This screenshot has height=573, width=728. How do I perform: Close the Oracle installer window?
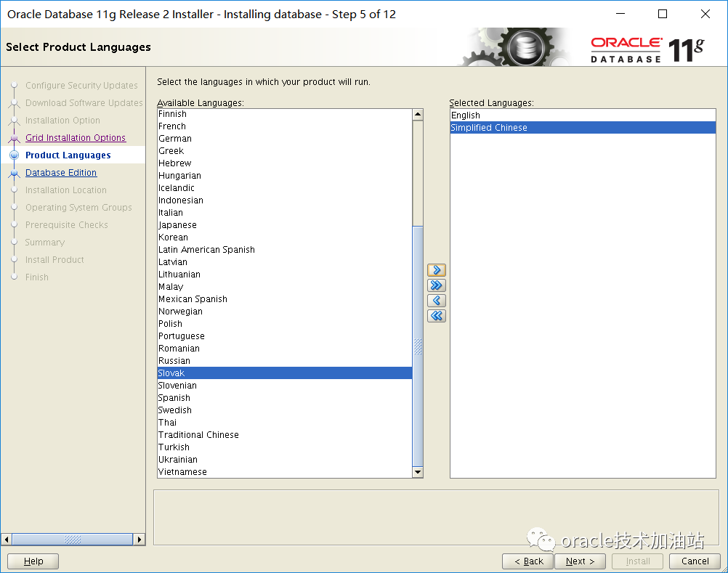705,14
